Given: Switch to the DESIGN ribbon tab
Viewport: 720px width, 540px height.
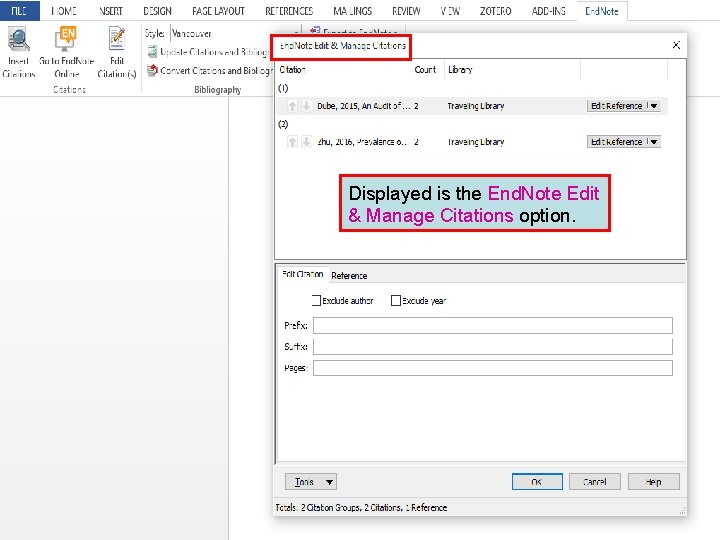Looking at the screenshot, I should pyautogui.click(x=158, y=11).
